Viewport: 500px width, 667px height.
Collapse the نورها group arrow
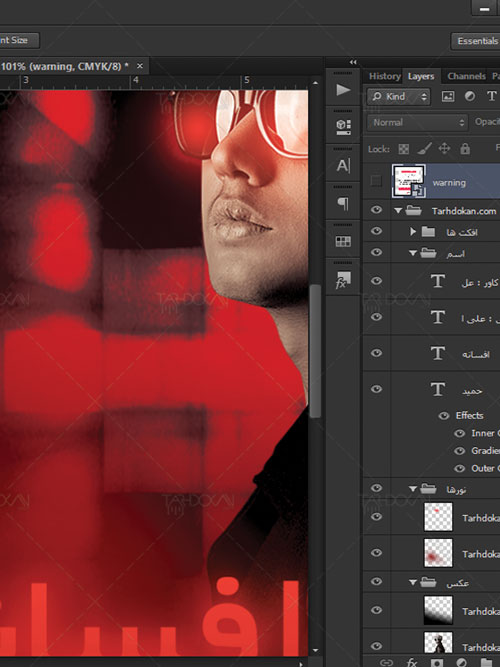pyautogui.click(x=412, y=489)
